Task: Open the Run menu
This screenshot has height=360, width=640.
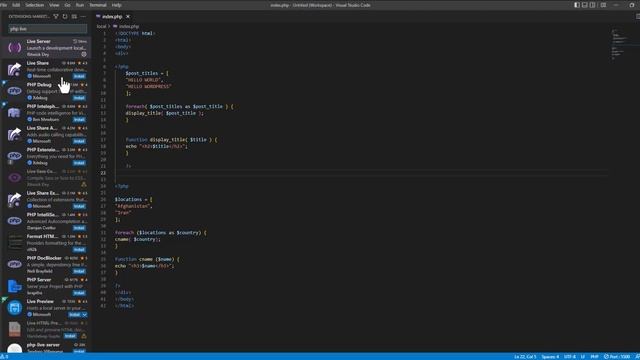Action: 80,5
